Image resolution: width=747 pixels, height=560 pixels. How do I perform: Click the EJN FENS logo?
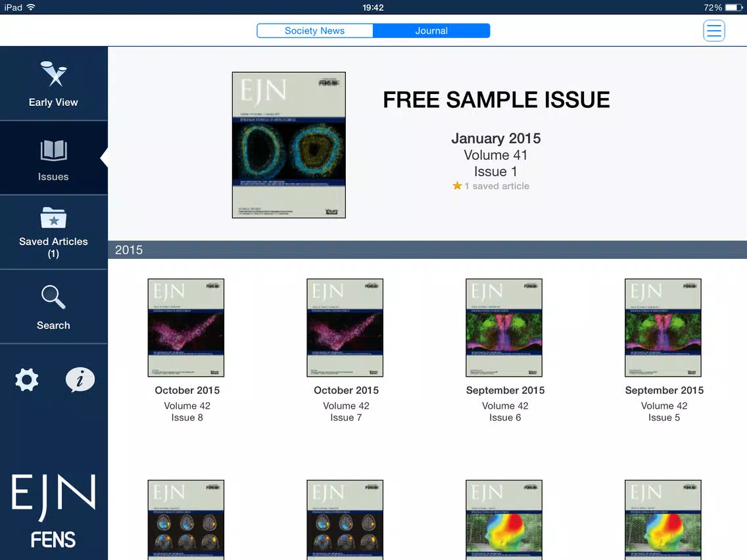click(53, 511)
